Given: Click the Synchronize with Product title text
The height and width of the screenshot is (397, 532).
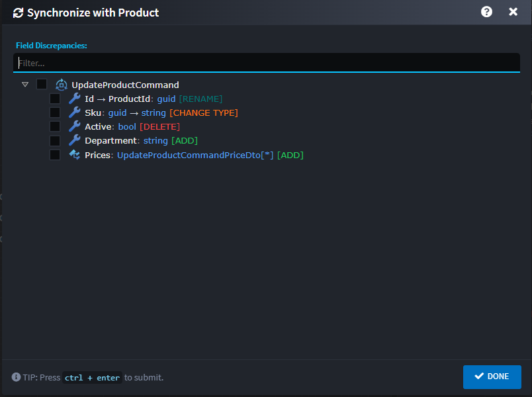Looking at the screenshot, I should (x=93, y=13).
